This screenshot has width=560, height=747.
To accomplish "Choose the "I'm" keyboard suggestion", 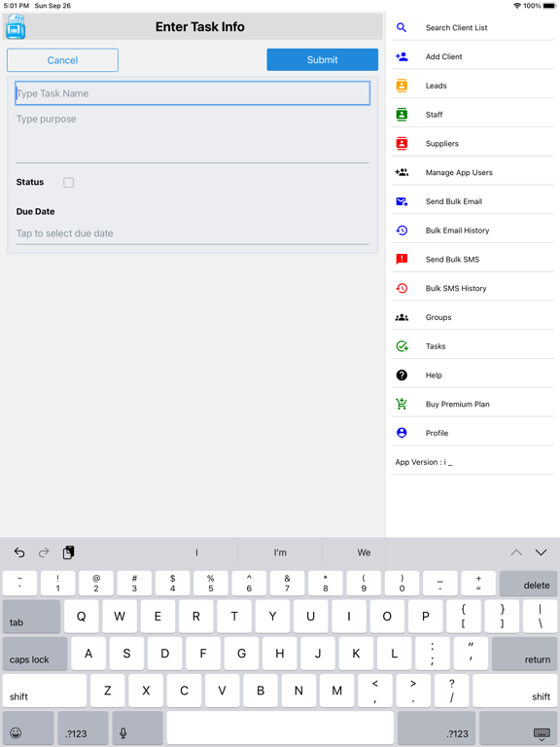I will [280, 552].
